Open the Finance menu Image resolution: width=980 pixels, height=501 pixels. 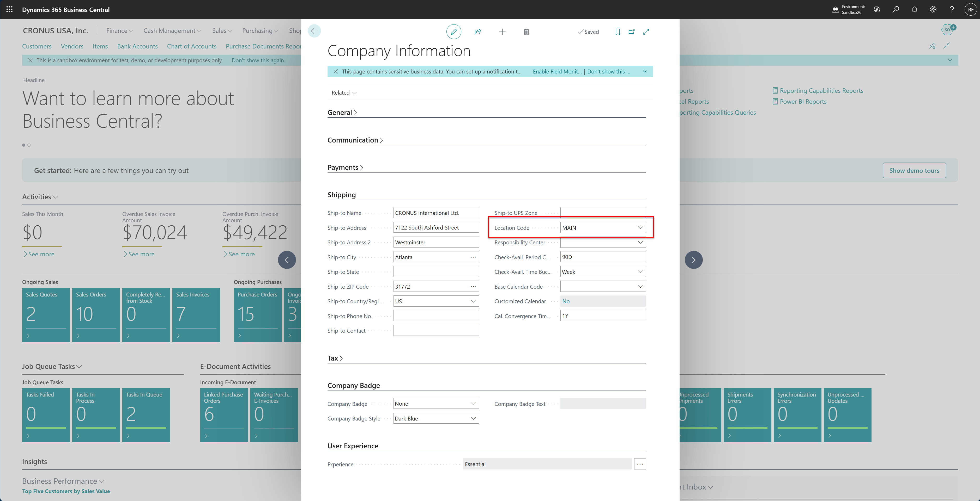(119, 31)
